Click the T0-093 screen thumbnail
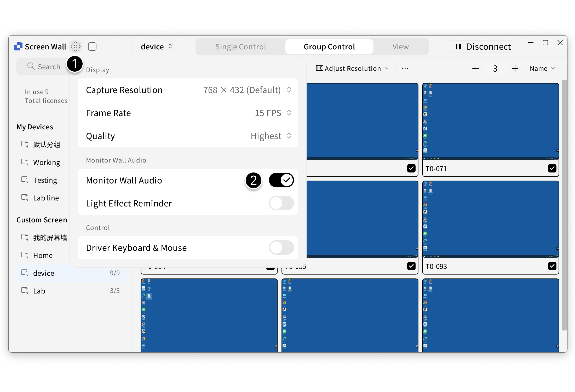 pos(491,220)
